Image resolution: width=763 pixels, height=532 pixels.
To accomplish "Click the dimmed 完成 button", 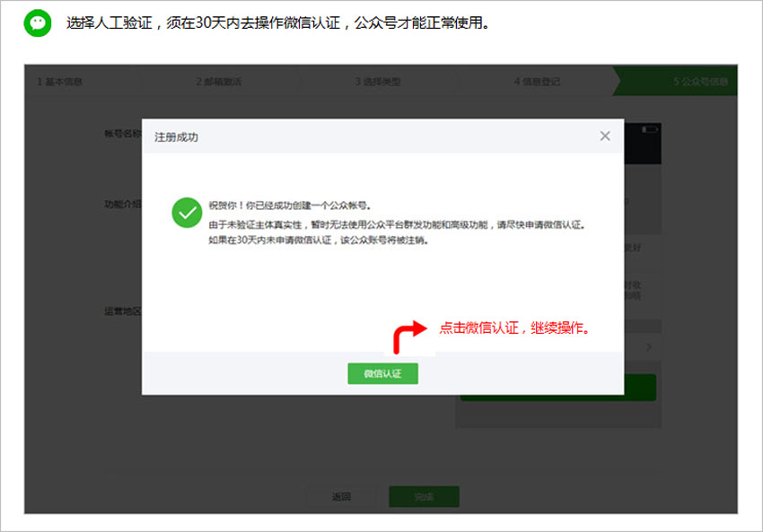I will (424, 496).
